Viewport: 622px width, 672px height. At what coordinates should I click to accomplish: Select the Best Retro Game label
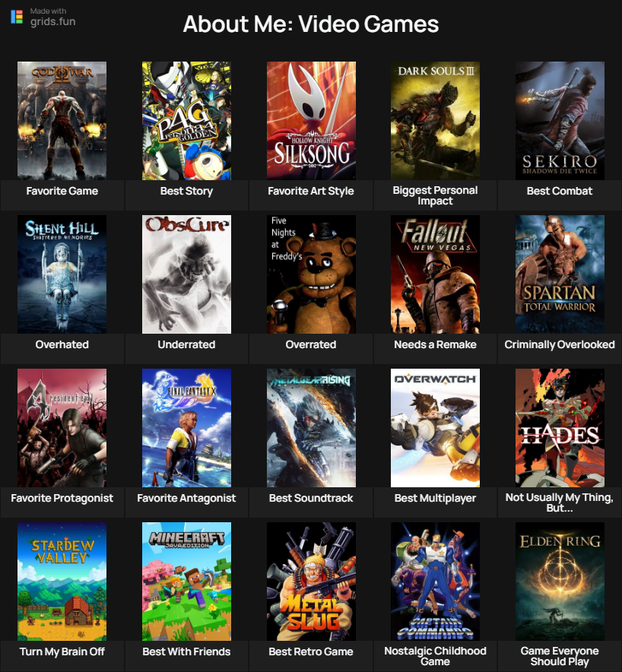[311, 651]
